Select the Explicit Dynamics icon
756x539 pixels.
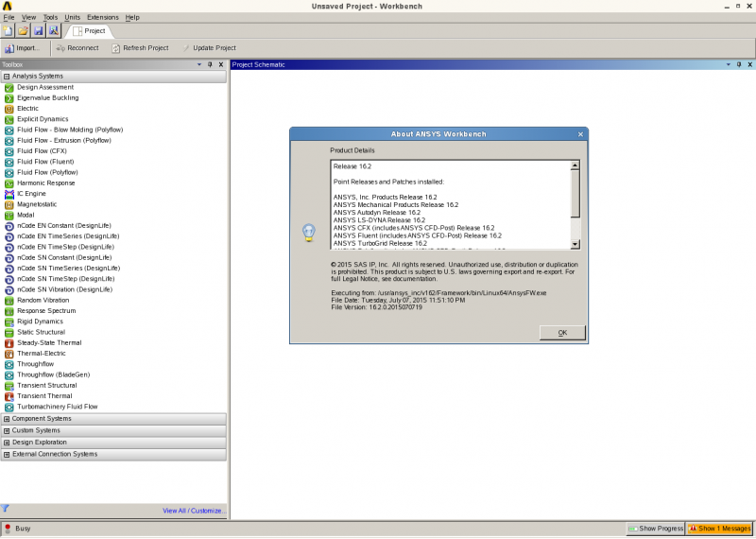click(x=9, y=120)
